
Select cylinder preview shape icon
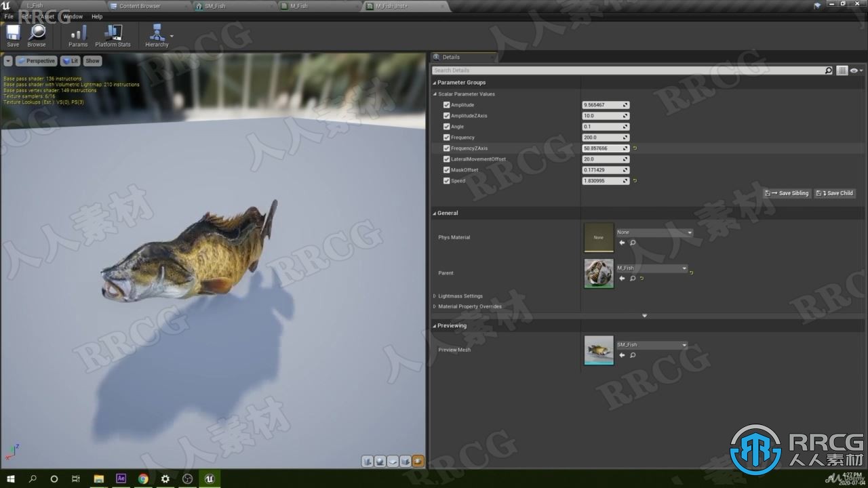click(x=368, y=462)
